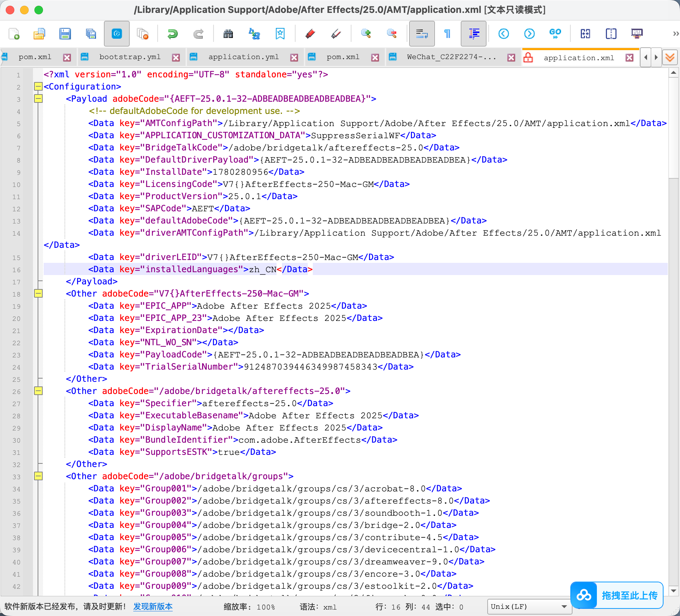Toggle the highlighted blue auto-save toolbar button
Screen dimensions: 680x616
[x=117, y=34]
